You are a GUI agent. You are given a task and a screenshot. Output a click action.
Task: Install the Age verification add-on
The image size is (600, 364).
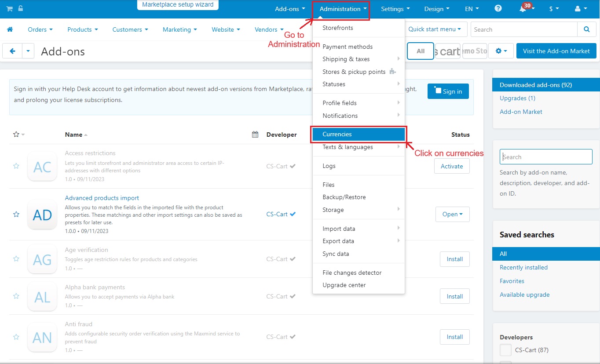(454, 259)
